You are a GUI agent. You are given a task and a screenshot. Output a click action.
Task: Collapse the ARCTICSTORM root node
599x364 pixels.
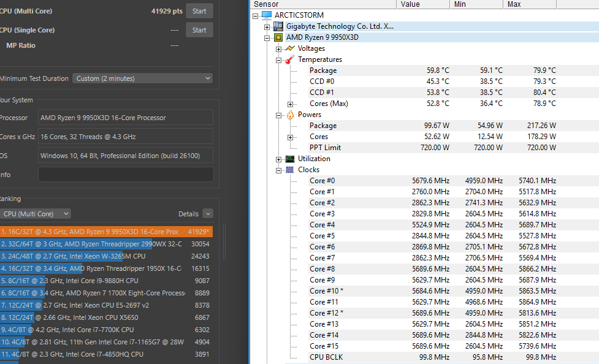[x=256, y=16]
